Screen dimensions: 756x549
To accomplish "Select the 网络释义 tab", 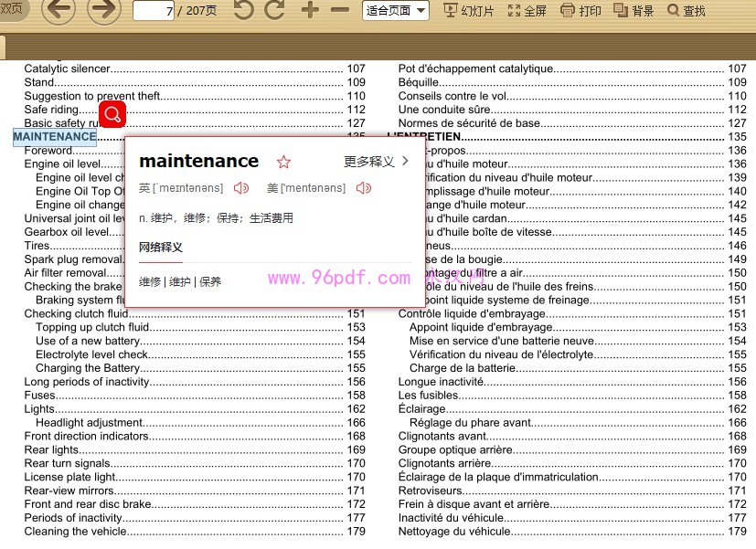I will coord(161,248).
